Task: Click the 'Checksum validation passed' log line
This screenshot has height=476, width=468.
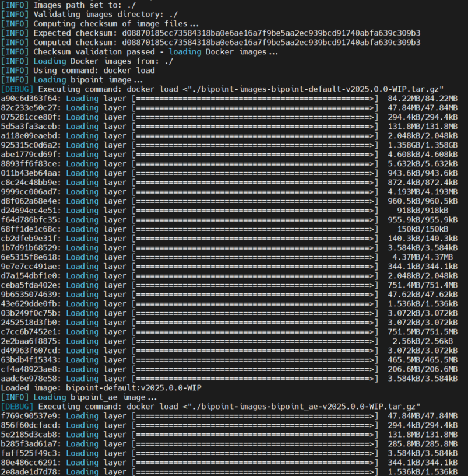Action: click(x=139, y=52)
